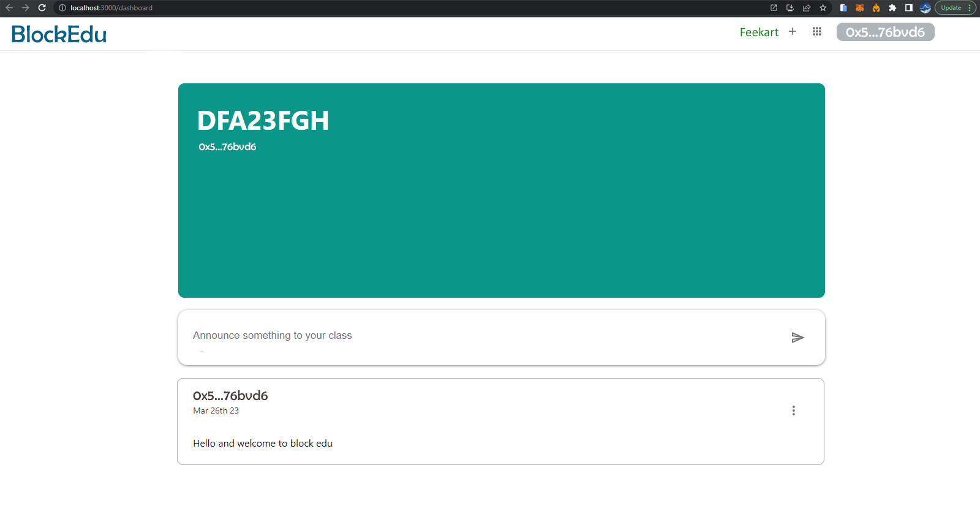This screenshot has width=980, height=522.
Task: Go forward in the browser
Action: coord(26,8)
